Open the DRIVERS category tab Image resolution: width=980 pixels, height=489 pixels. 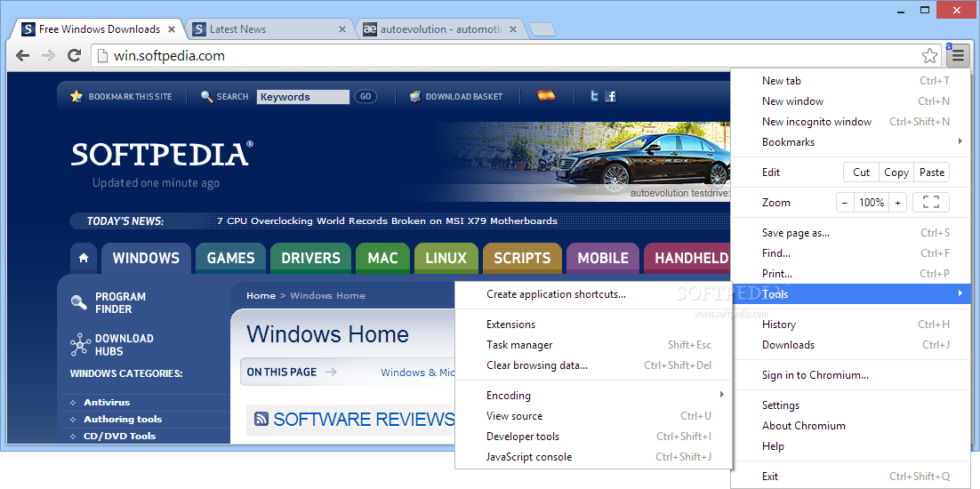pos(310,258)
